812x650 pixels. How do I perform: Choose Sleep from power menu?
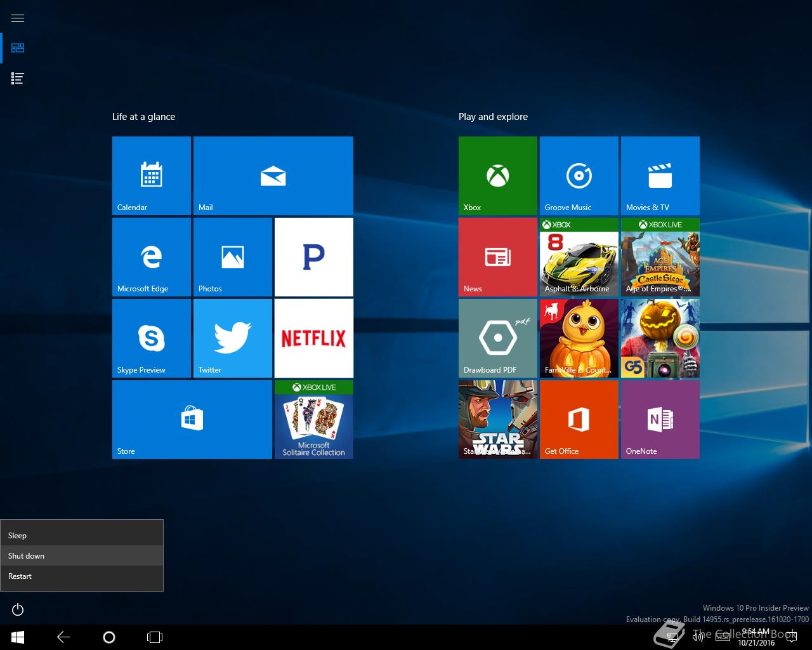click(82, 535)
